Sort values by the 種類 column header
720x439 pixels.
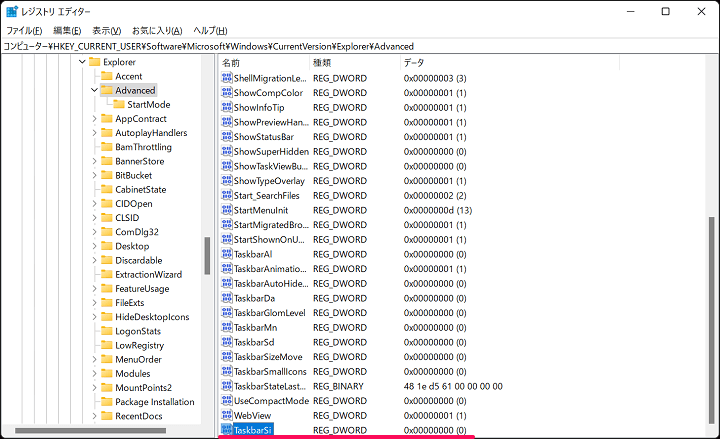(x=355, y=63)
